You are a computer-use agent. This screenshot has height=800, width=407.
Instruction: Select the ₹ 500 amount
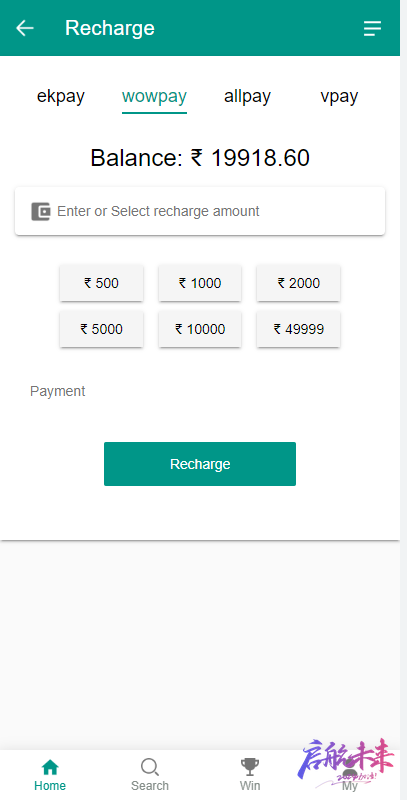tap(101, 283)
